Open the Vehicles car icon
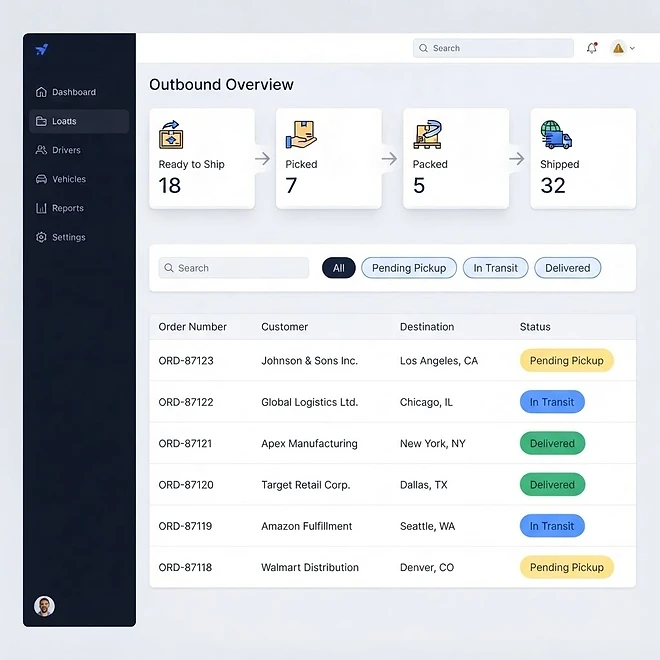 point(41,179)
